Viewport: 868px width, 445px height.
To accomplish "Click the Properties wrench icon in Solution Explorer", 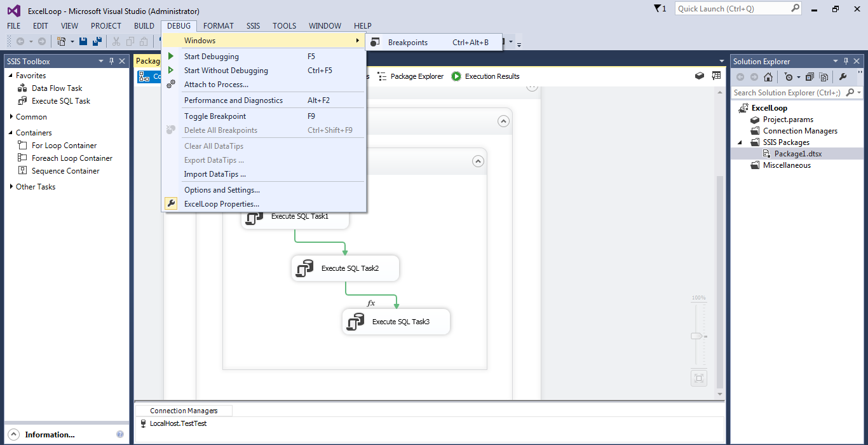I will (843, 77).
